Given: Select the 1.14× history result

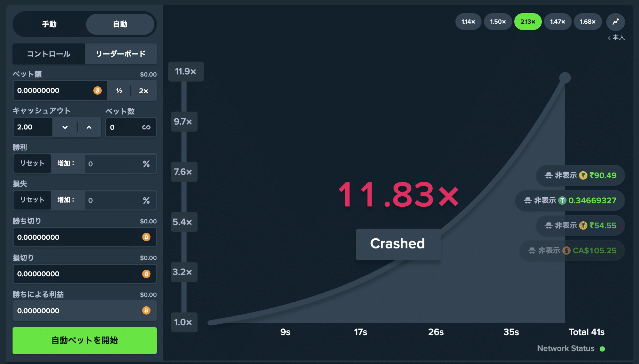Looking at the screenshot, I should coord(468,22).
